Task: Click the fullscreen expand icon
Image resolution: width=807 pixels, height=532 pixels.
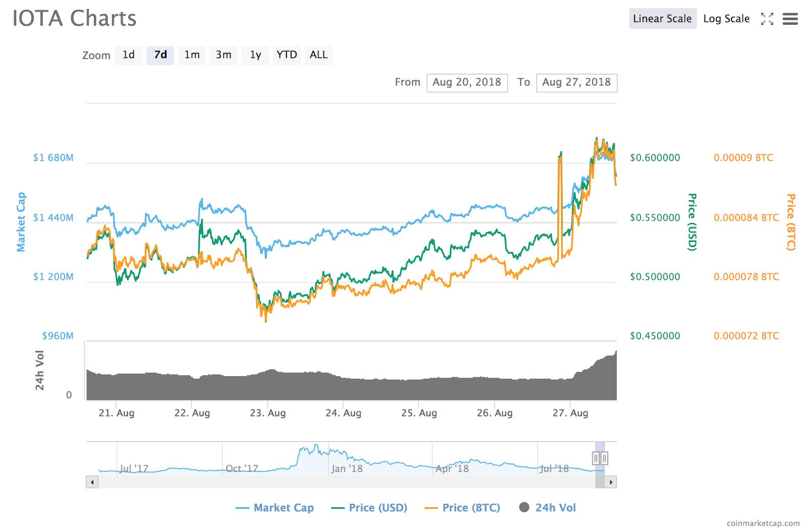Action: 767,19
